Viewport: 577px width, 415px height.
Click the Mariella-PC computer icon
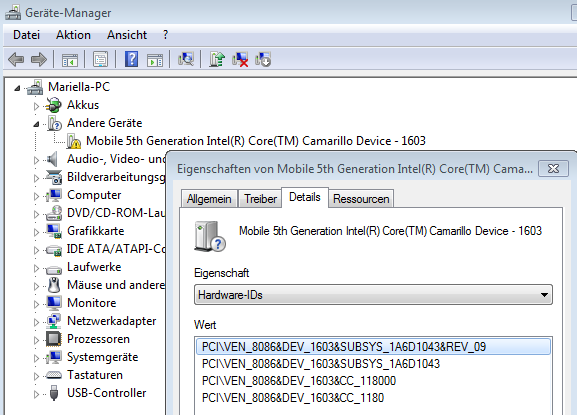coord(35,87)
